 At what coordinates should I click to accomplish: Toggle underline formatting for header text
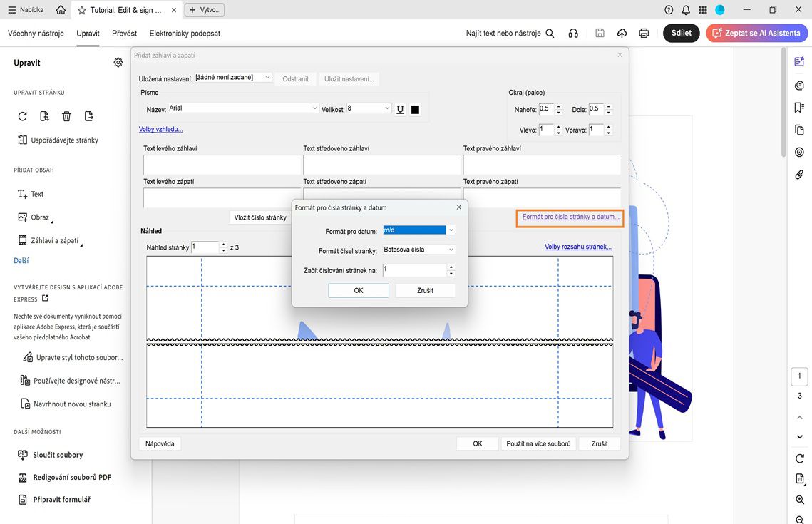pyautogui.click(x=400, y=108)
